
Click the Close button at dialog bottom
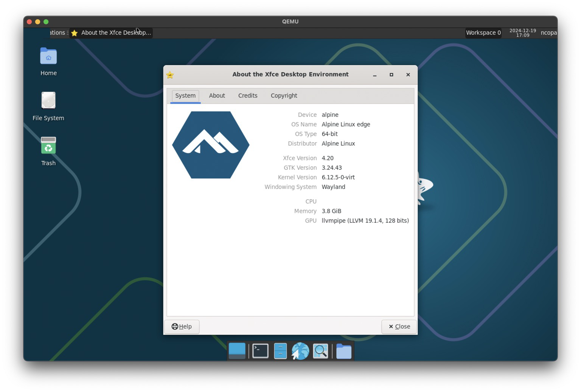tap(399, 327)
